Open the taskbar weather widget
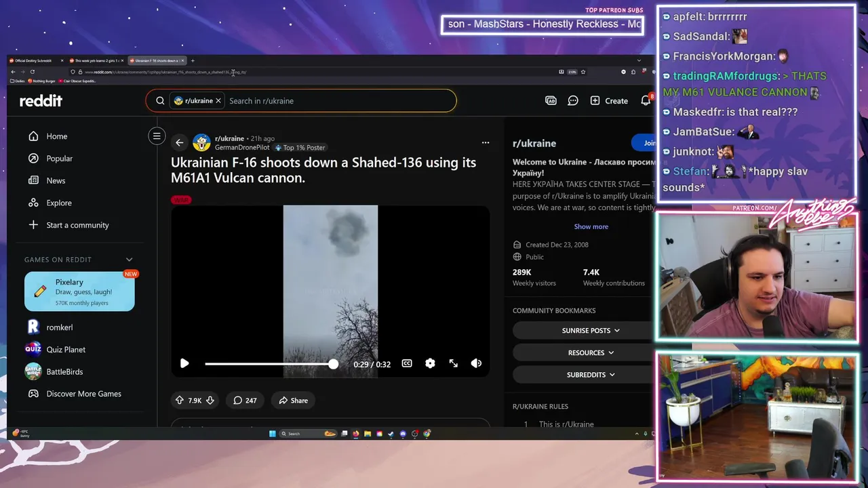 tap(20, 432)
